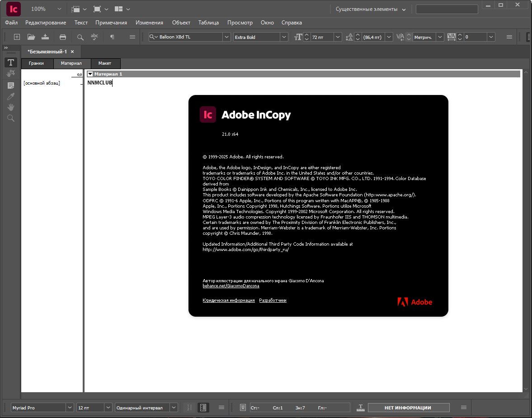This screenshot has width=532, height=418.
Task: Open the Разработчики link
Action: 273,300
